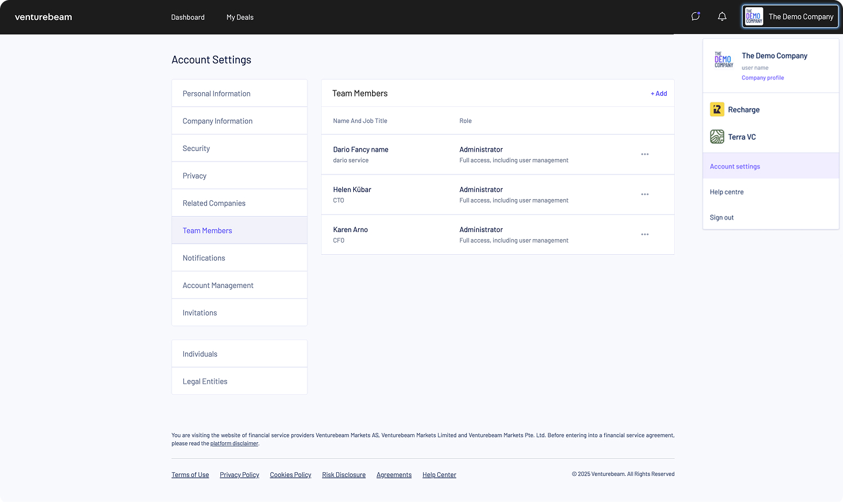The width and height of the screenshot is (843, 504).
Task: Open the platform disclaimer link
Action: 234,443
